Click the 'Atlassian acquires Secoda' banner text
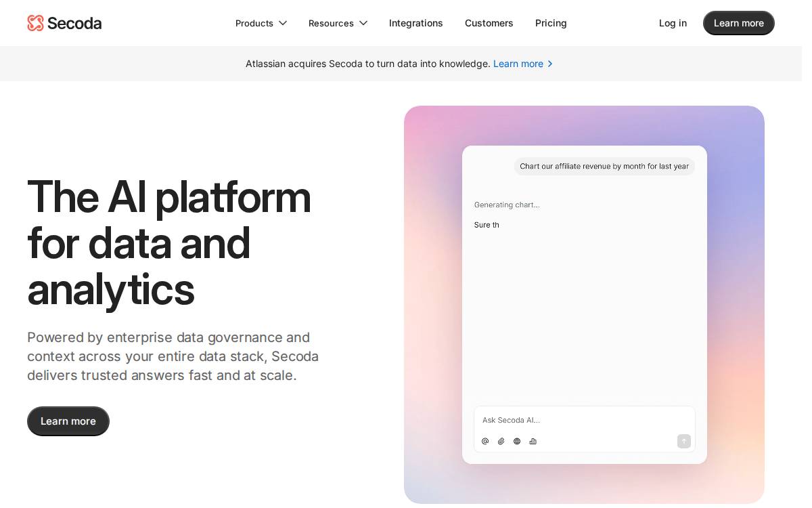The height and width of the screenshot is (508, 812). pyautogui.click(x=368, y=64)
